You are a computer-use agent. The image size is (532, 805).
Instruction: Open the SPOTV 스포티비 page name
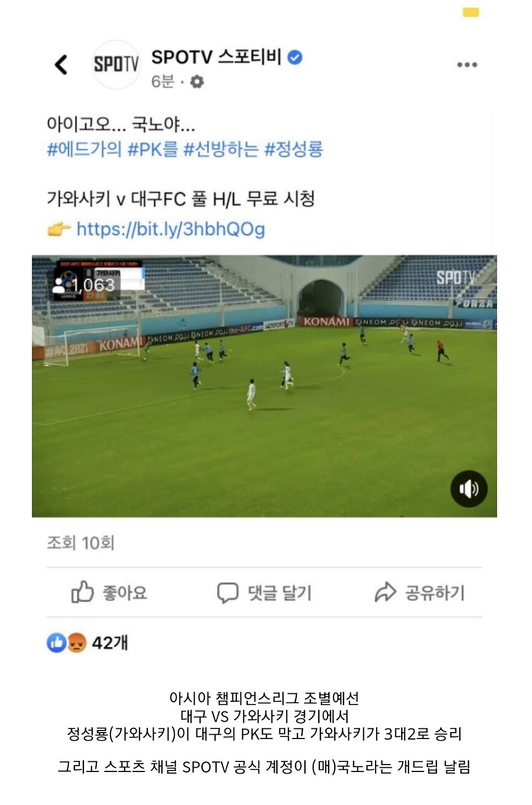(216, 56)
